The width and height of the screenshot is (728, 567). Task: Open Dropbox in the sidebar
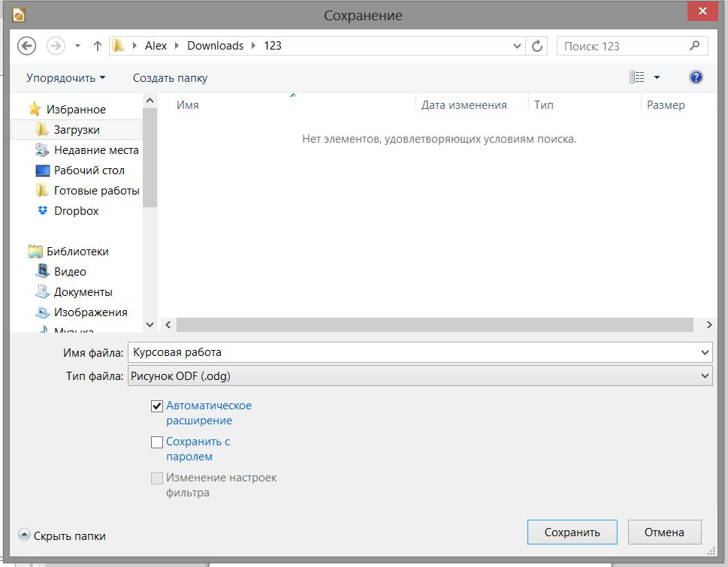pos(76,211)
